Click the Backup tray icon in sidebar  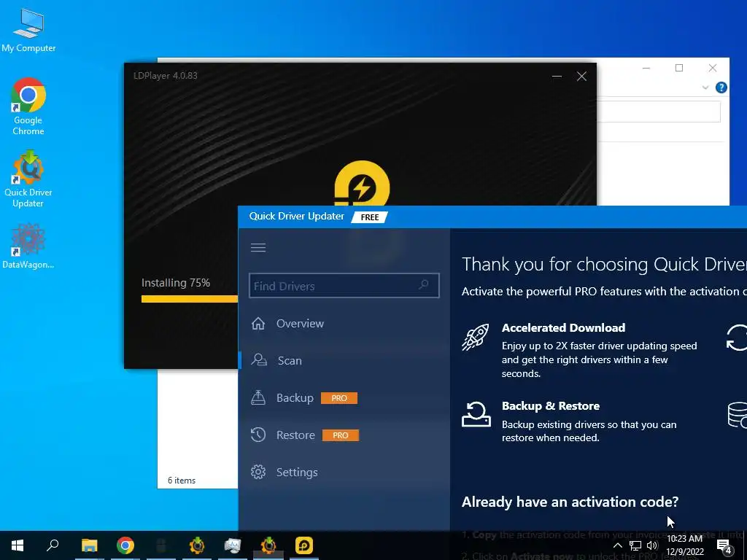click(x=258, y=397)
